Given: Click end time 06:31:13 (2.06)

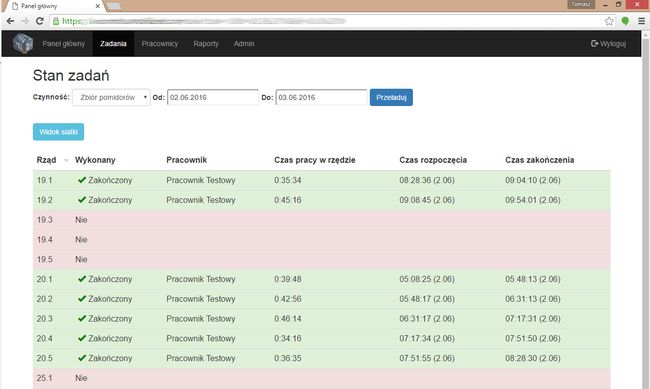Looking at the screenshot, I should pyautogui.click(x=533, y=299).
